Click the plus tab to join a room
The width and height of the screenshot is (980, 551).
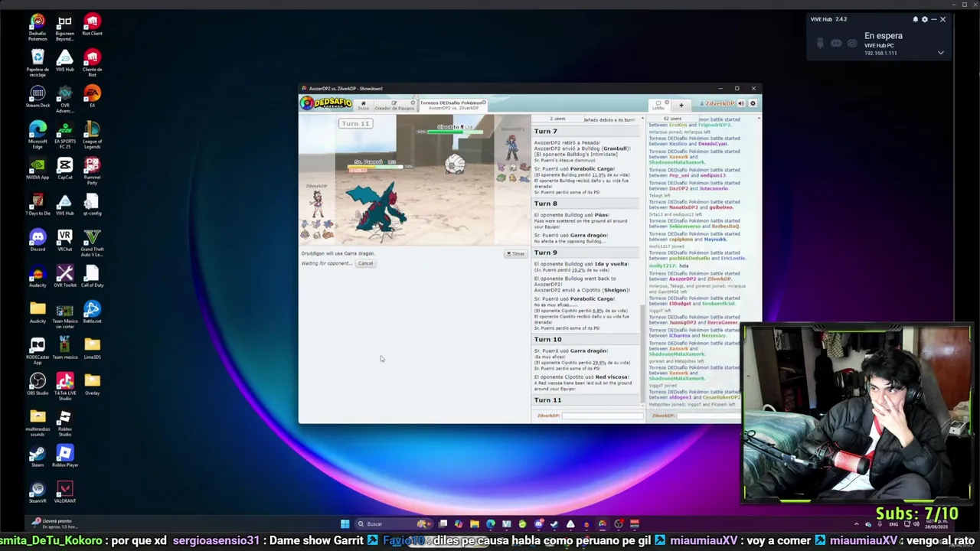pos(681,105)
